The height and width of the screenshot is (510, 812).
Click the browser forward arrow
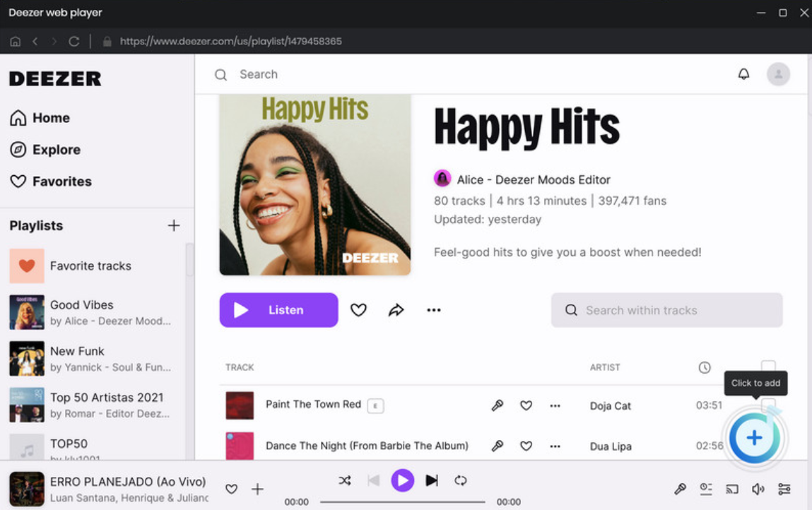pyautogui.click(x=54, y=42)
